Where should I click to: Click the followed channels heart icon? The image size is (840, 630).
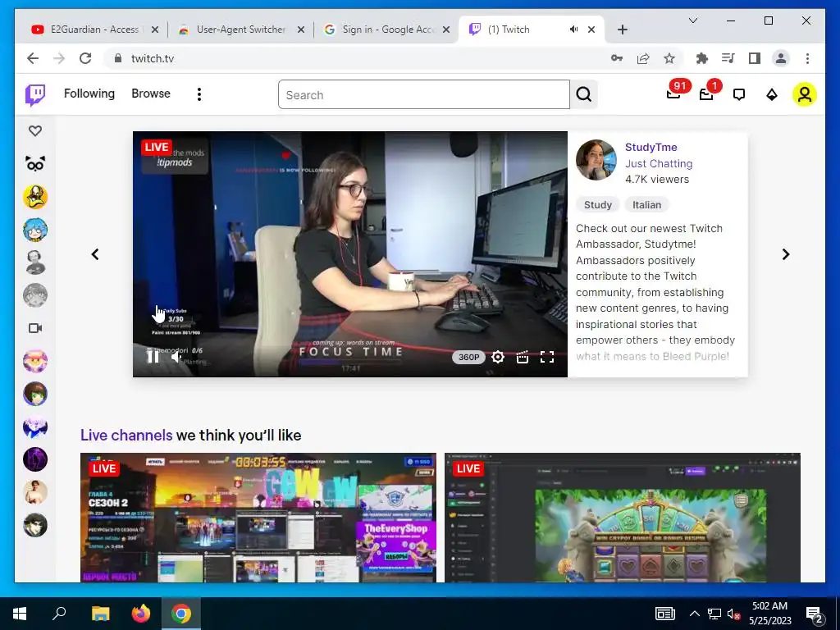point(35,130)
